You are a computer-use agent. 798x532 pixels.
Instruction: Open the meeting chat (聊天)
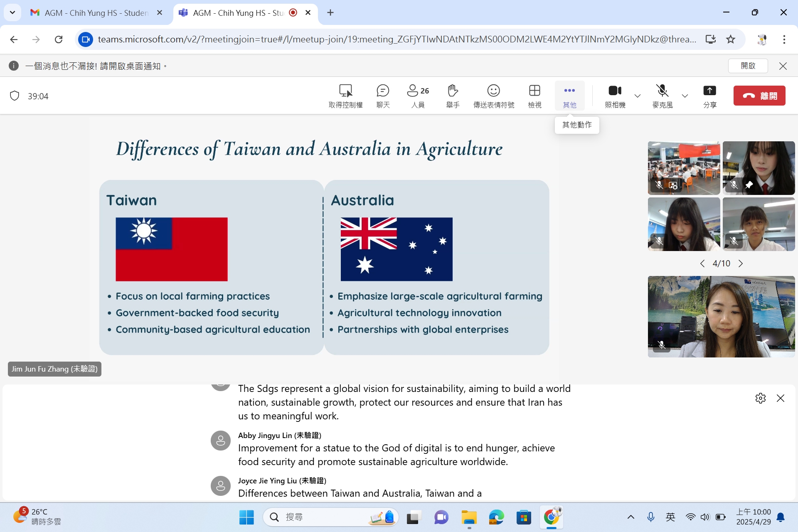(383, 96)
